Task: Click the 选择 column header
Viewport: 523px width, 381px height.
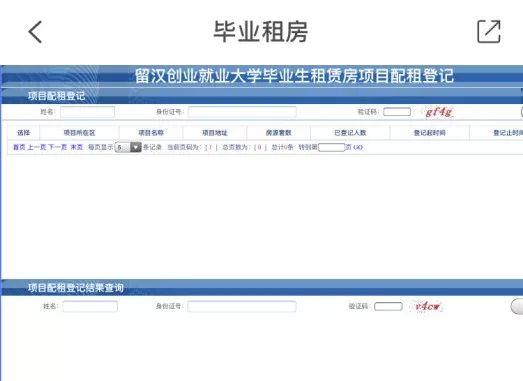Action: (24, 133)
